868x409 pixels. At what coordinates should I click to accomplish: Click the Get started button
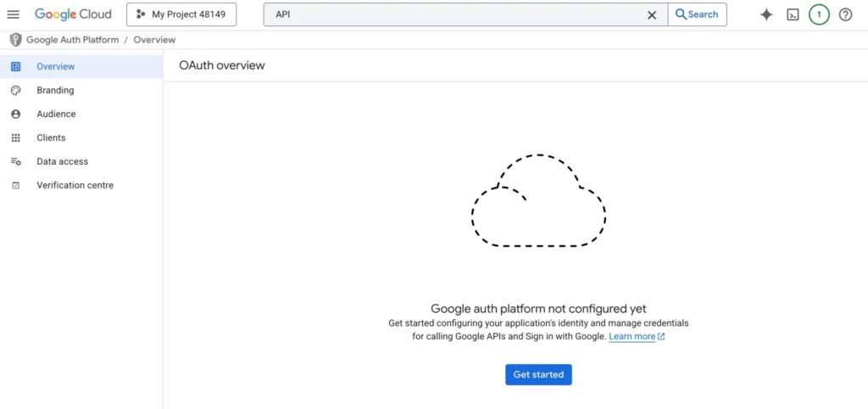(x=538, y=375)
